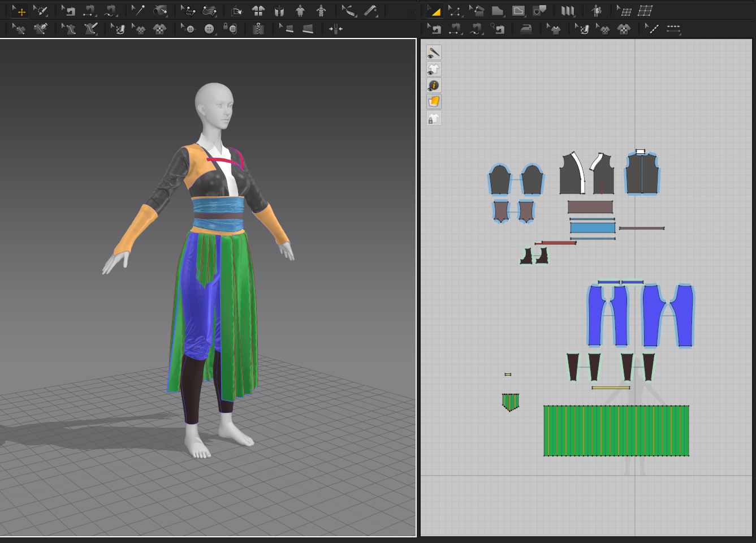Click Reset 2D Arrangement icon
Screen dimensions: 756x543
237,11
